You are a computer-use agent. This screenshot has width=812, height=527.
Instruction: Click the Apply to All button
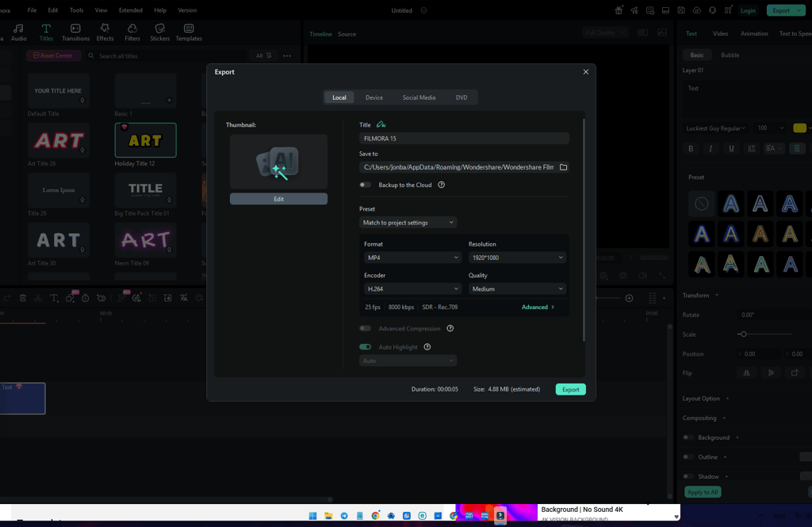(703, 492)
